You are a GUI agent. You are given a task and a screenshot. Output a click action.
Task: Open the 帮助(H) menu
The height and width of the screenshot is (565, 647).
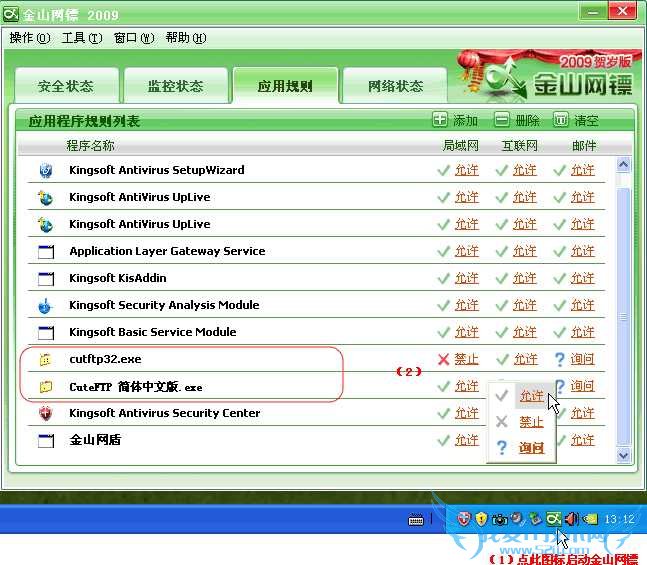point(186,38)
